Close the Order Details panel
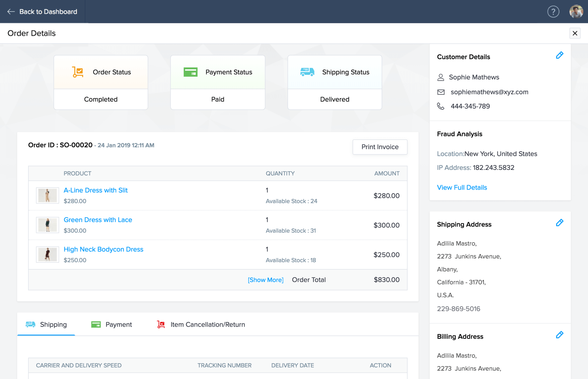This screenshot has width=588, height=379. [x=575, y=33]
